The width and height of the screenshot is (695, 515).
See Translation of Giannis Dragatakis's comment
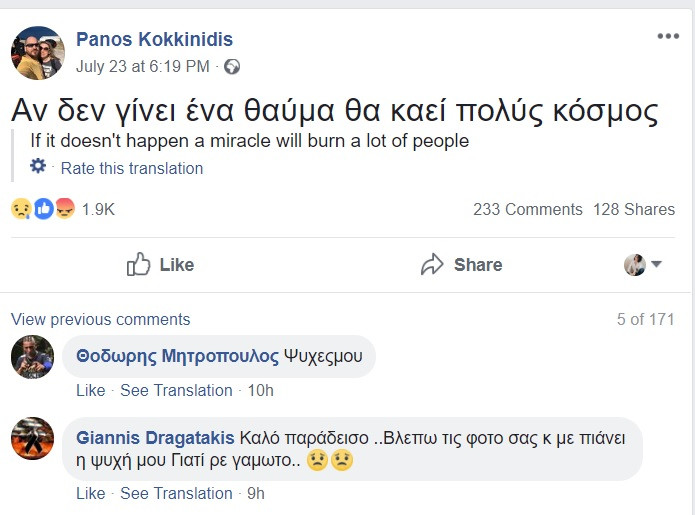176,493
